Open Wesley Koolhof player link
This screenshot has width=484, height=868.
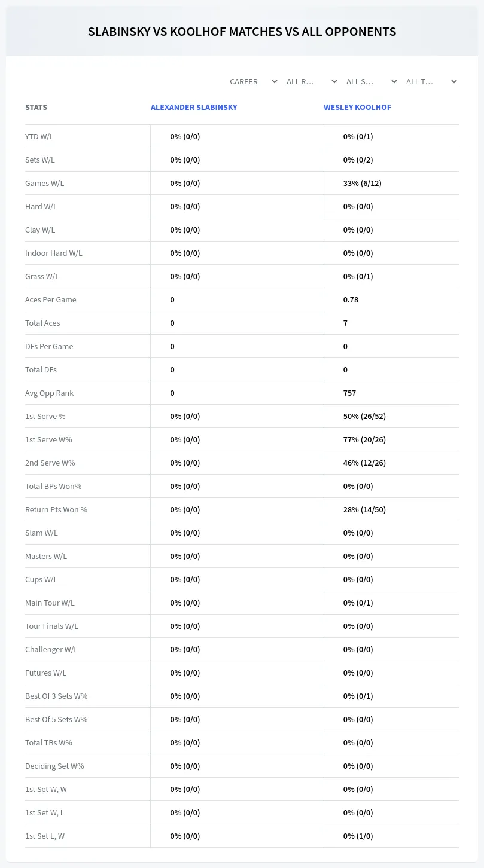(357, 107)
